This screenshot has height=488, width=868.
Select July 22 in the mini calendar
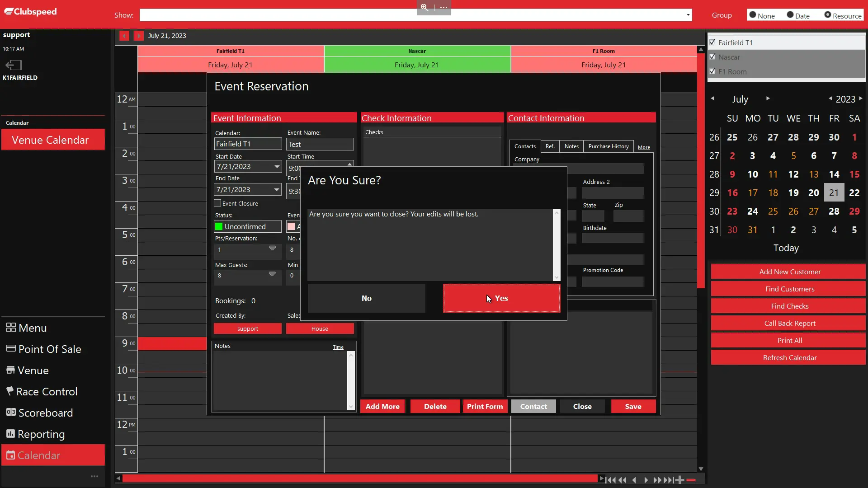pyautogui.click(x=854, y=192)
